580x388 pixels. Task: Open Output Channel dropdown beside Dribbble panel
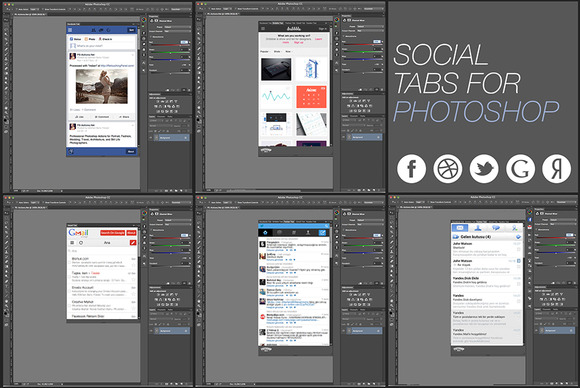(x=369, y=31)
